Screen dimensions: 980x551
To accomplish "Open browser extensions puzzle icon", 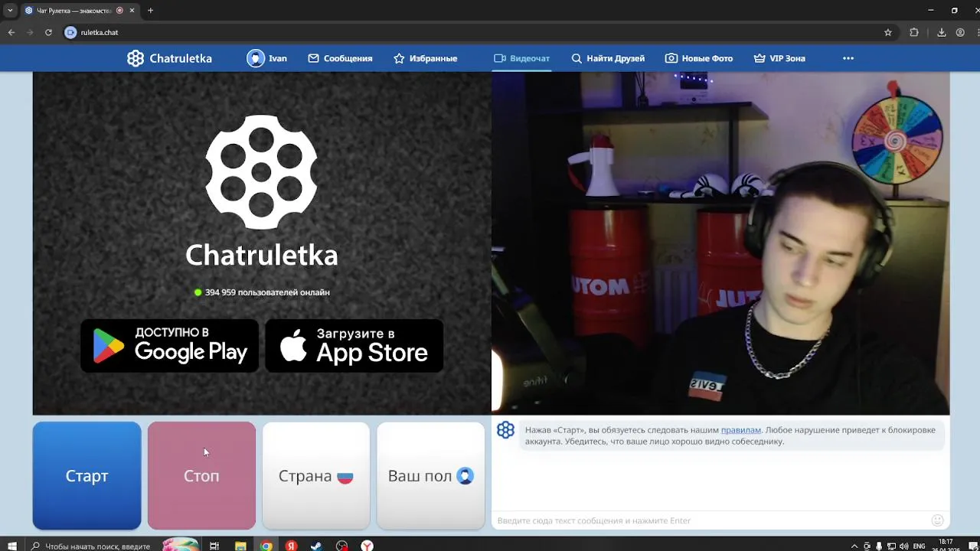I will point(914,32).
